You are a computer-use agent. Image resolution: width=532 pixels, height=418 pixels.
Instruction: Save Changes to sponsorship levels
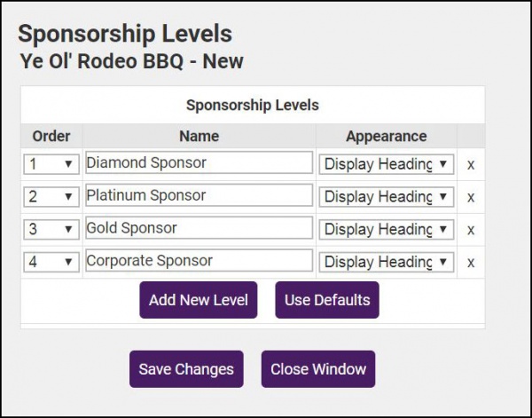186,369
